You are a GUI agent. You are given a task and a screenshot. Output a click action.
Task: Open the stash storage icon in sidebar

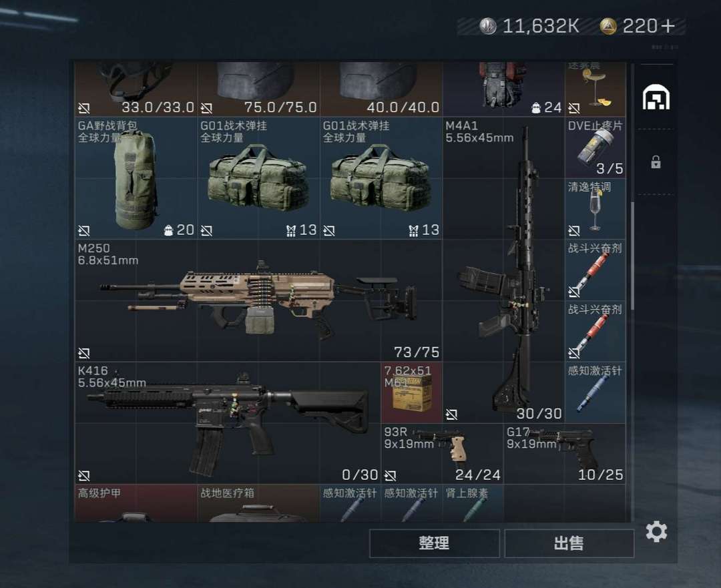coord(656,97)
